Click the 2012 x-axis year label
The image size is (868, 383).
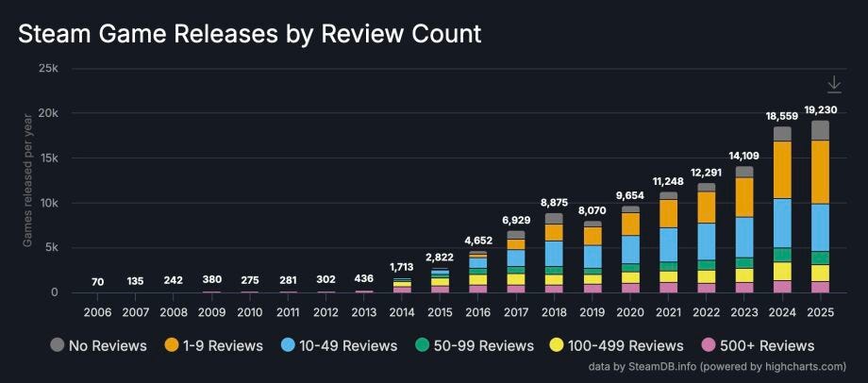(325, 312)
